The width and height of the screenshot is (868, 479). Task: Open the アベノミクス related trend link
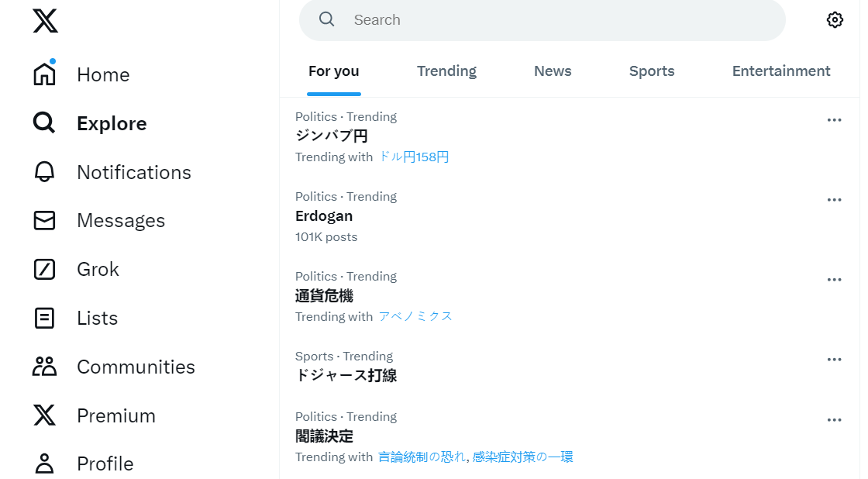coord(415,317)
